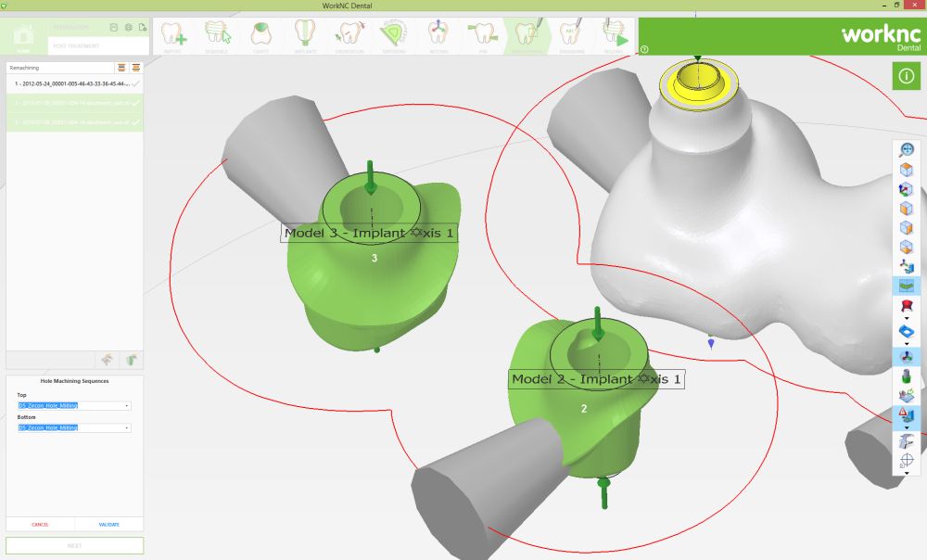
Task: Click the CANCEL button
Action: coord(40,525)
